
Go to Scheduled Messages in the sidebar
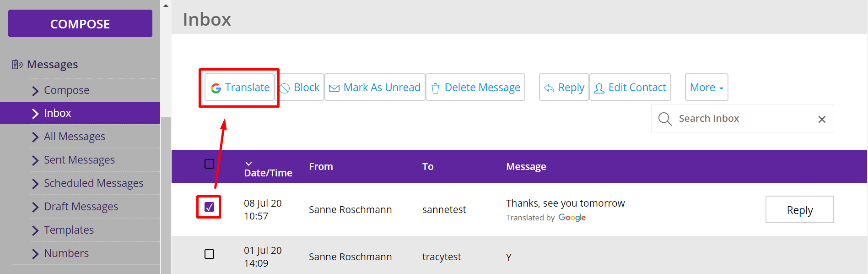tap(93, 183)
